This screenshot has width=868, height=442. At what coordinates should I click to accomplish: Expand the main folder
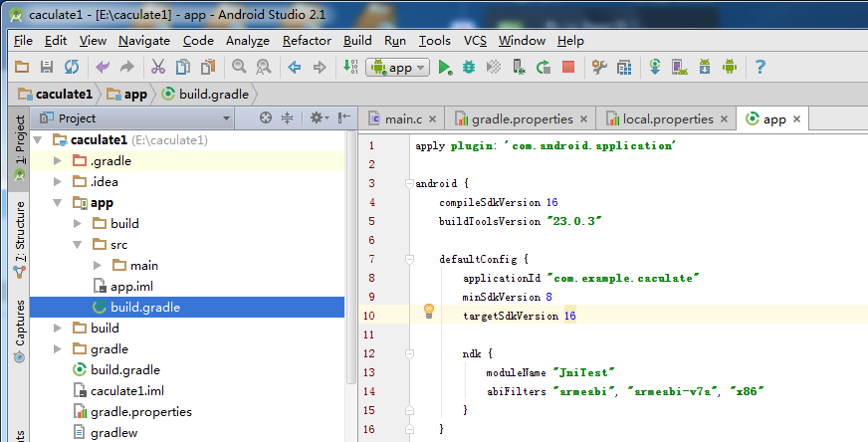tap(98, 266)
